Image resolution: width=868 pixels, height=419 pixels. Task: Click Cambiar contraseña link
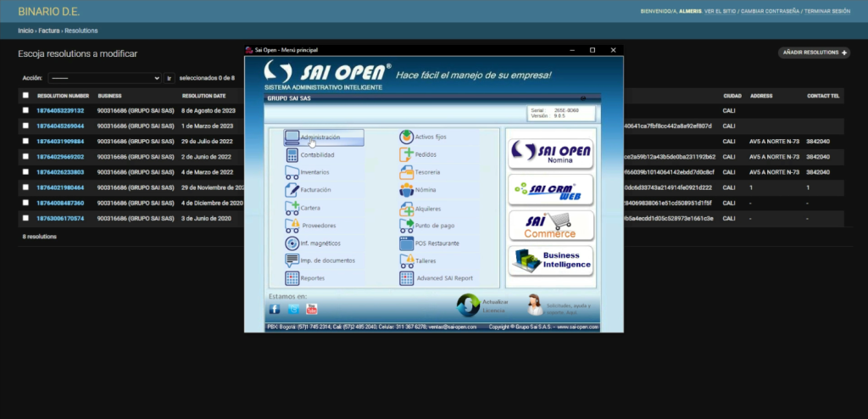click(770, 11)
